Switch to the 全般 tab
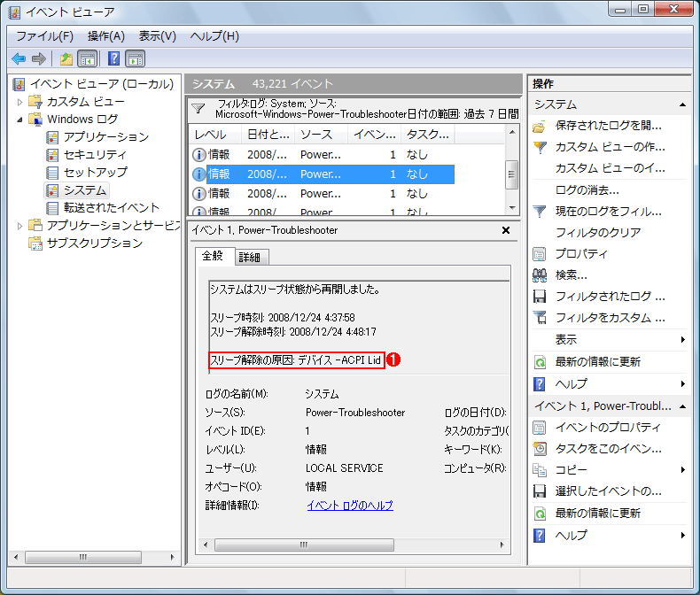This screenshot has width=700, height=595. coord(213,256)
